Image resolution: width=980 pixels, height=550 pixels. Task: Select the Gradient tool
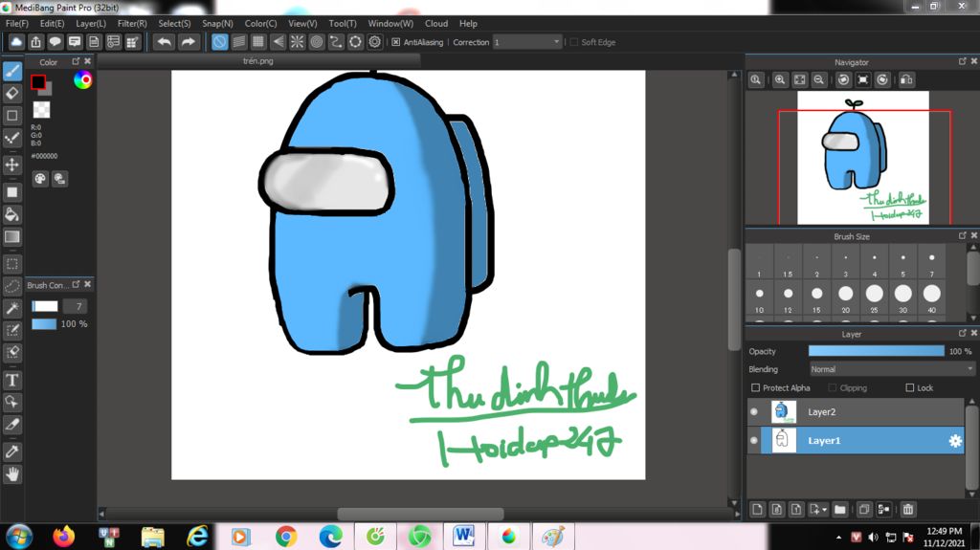tap(12, 237)
